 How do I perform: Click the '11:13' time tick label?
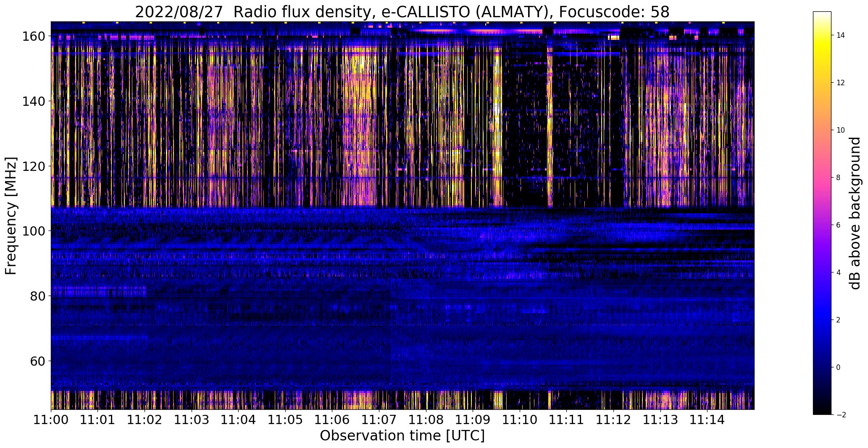coord(660,419)
